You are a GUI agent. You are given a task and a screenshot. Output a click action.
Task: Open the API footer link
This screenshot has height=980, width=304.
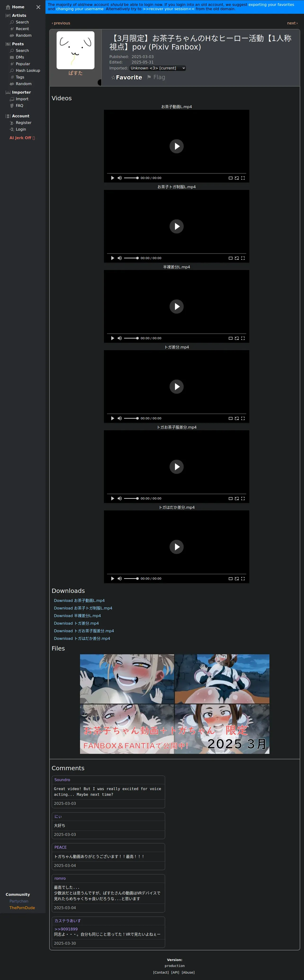click(175, 972)
